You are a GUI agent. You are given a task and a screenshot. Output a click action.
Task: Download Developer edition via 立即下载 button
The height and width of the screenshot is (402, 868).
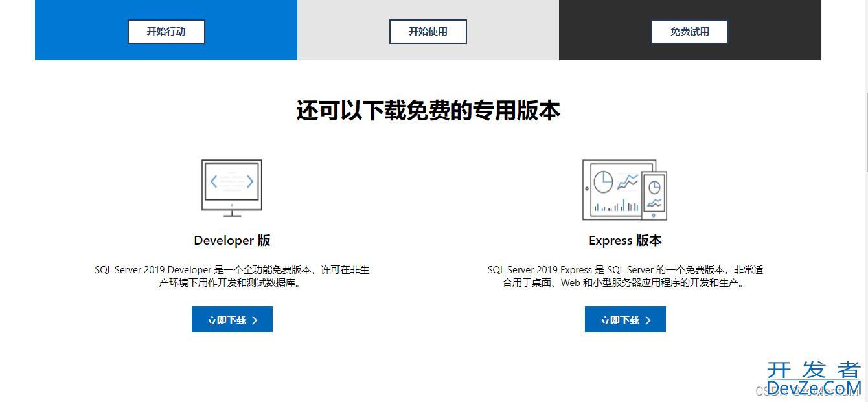point(232,320)
